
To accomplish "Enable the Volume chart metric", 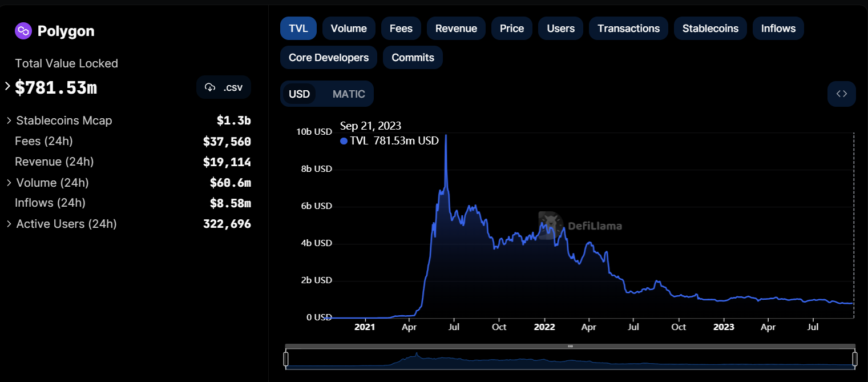I will tap(348, 29).
